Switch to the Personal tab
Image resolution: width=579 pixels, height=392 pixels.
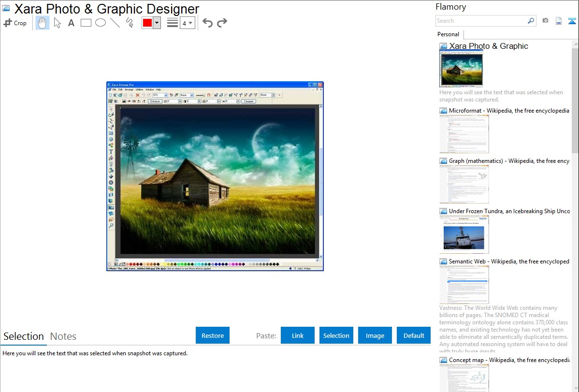point(448,34)
